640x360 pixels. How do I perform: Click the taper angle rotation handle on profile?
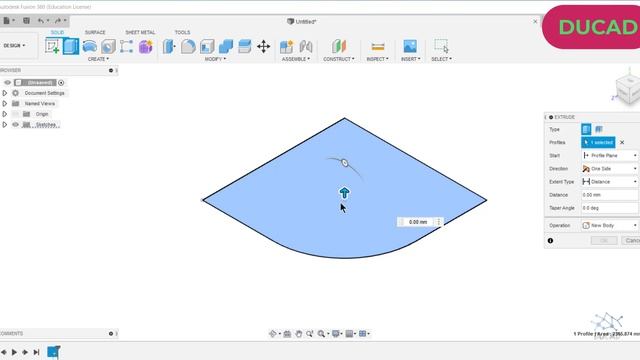point(345,163)
